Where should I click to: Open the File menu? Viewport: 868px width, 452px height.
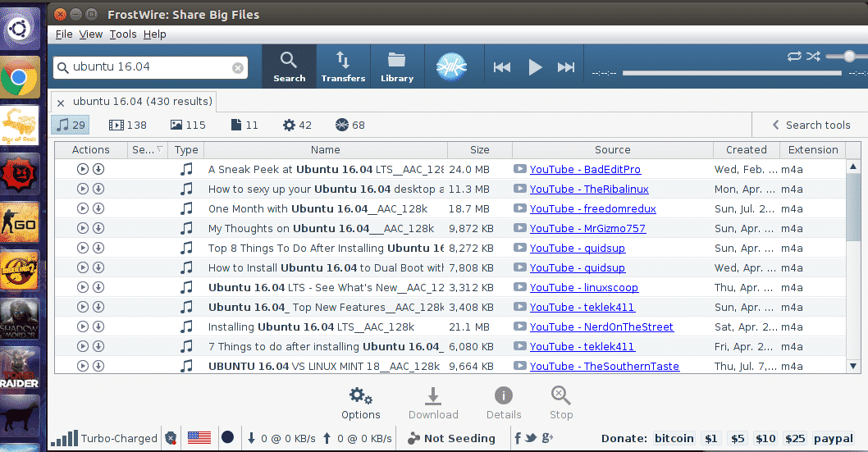tap(64, 34)
